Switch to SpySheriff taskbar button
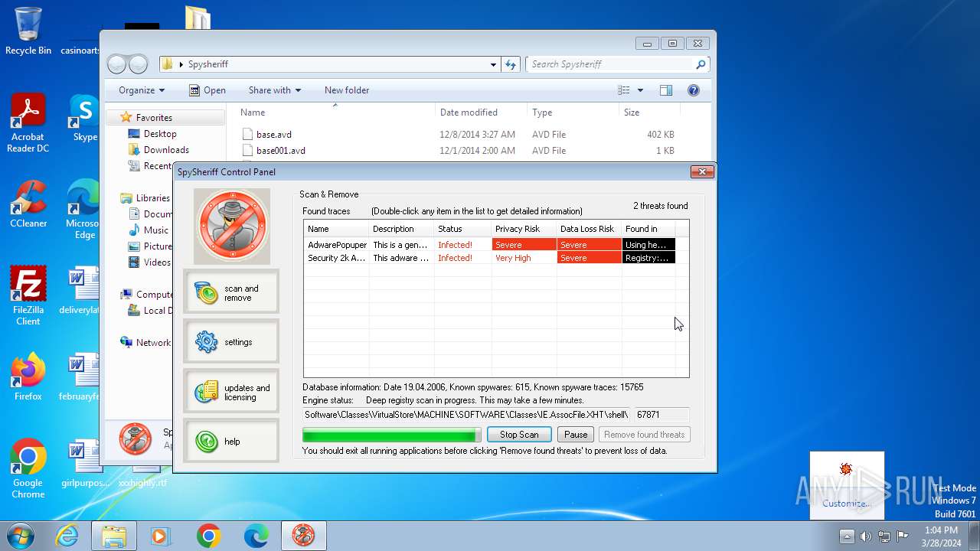The image size is (980, 551). click(x=304, y=536)
